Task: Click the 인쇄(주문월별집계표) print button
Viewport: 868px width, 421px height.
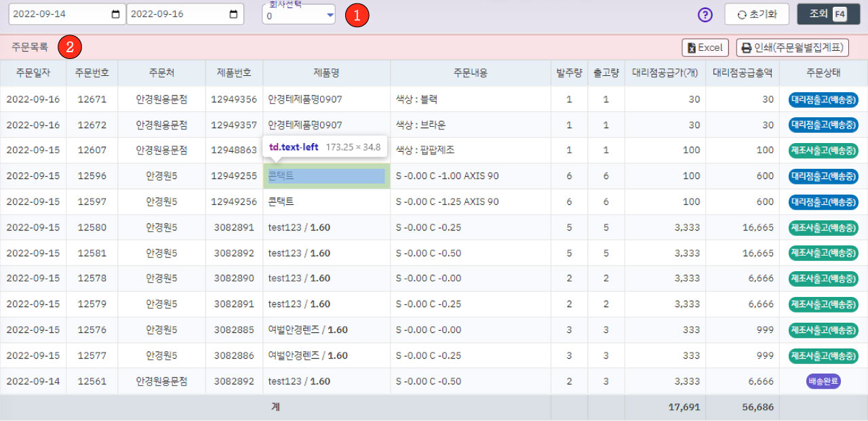Action: click(792, 47)
